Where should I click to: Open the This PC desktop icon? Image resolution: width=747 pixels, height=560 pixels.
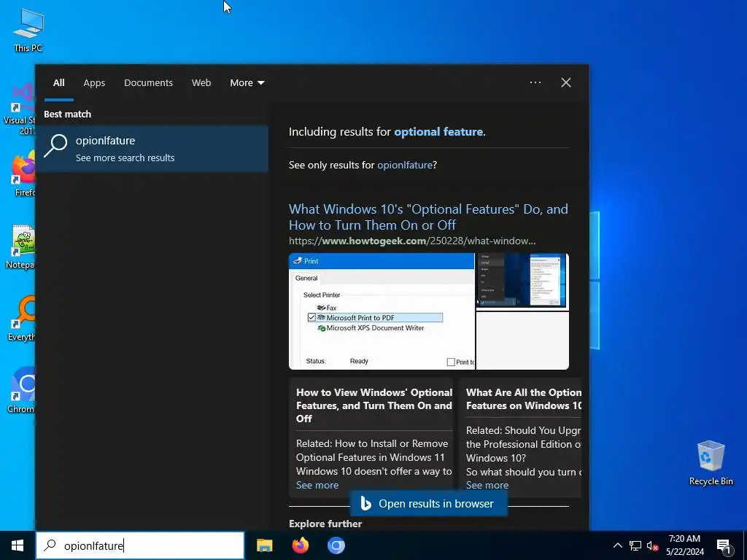click(x=28, y=31)
